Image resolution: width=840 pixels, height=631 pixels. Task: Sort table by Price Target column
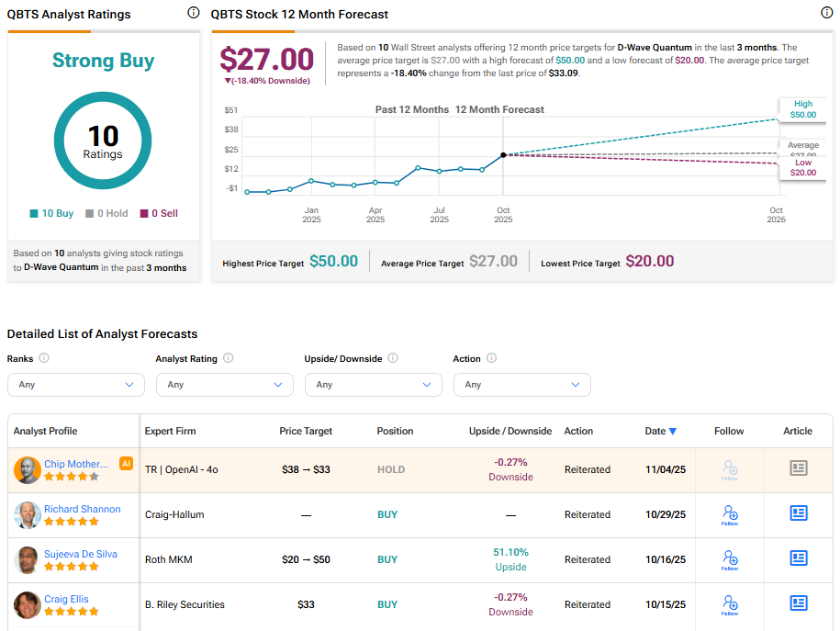[x=306, y=431]
